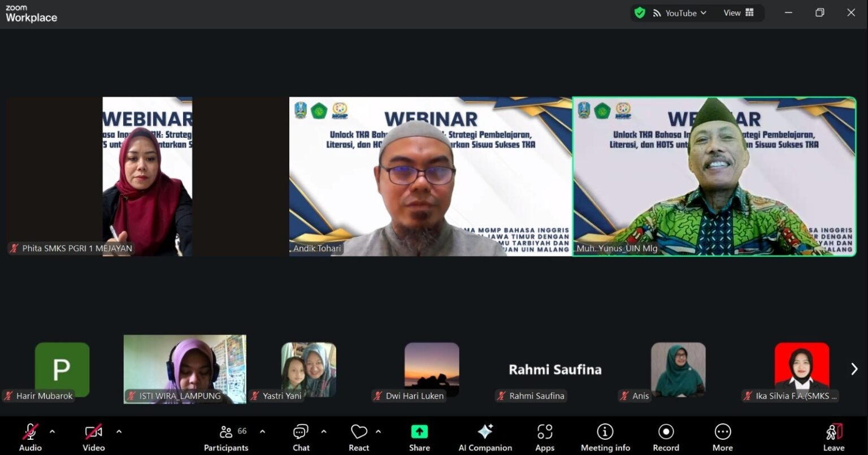Open the Apps panel
The width and height of the screenshot is (868, 455).
pos(545,437)
